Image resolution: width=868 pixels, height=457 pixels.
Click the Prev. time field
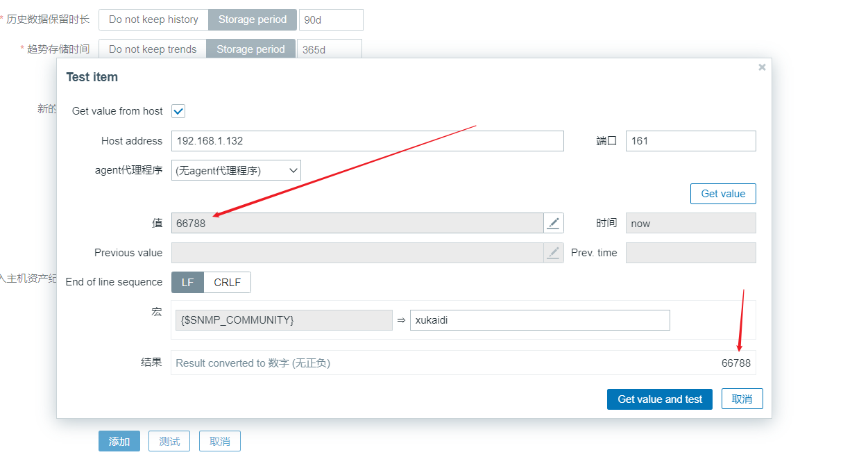[691, 253]
